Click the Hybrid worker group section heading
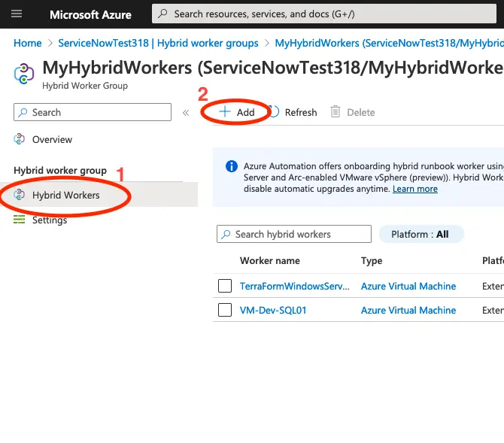The width and height of the screenshot is (504, 443). click(60, 171)
